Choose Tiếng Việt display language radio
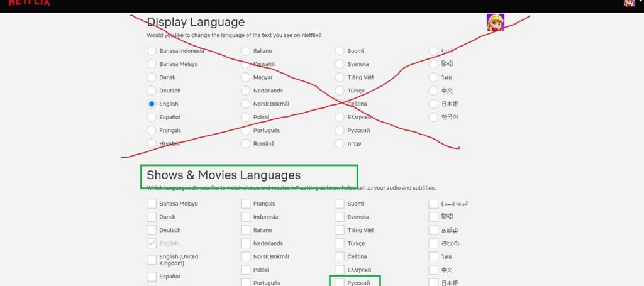 pyautogui.click(x=339, y=77)
